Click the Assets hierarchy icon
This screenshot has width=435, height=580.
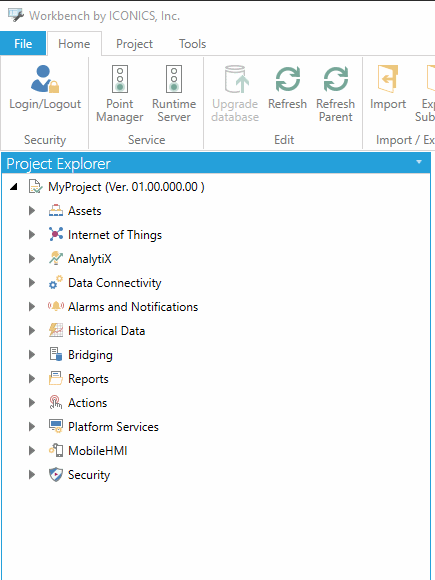tap(56, 211)
